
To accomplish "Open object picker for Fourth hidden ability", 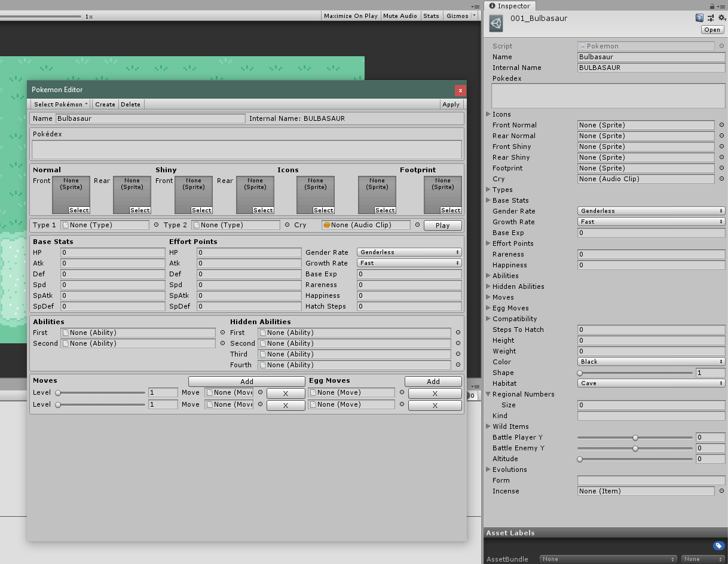I will (458, 365).
